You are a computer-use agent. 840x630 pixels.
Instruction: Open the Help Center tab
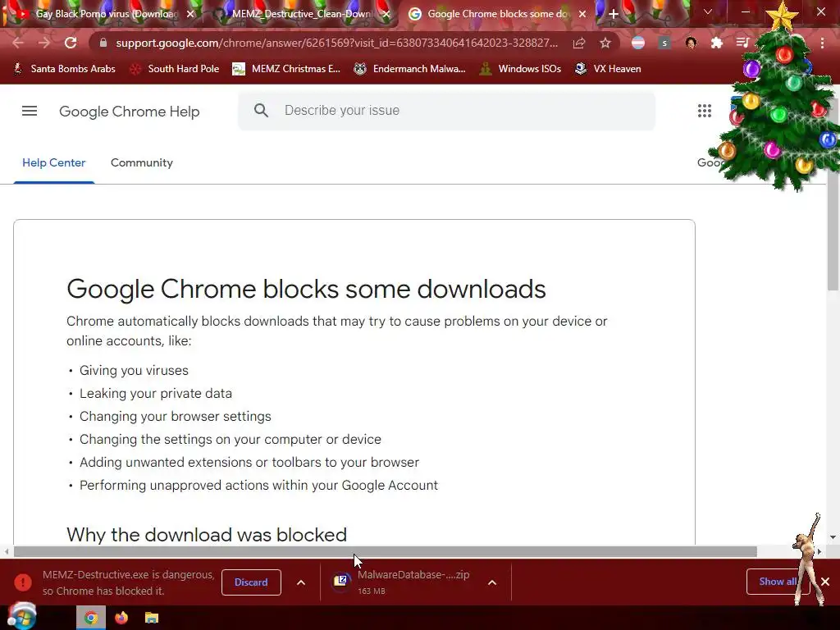pos(53,163)
